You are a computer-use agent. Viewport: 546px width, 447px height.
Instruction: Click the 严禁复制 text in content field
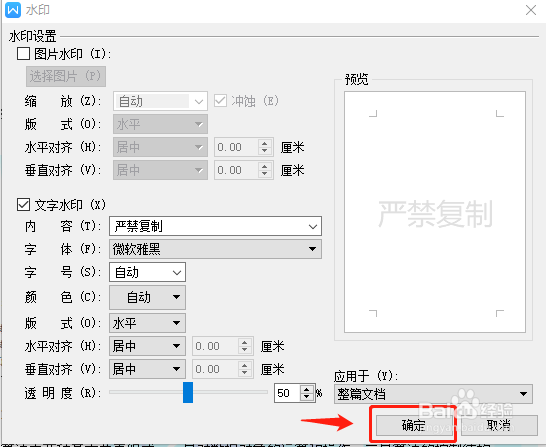click(139, 226)
